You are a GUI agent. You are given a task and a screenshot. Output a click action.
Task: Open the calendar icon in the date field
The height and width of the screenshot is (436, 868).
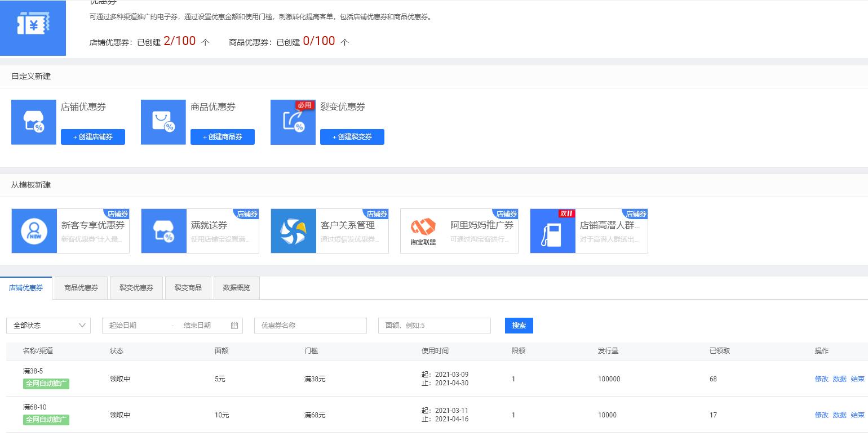point(234,325)
